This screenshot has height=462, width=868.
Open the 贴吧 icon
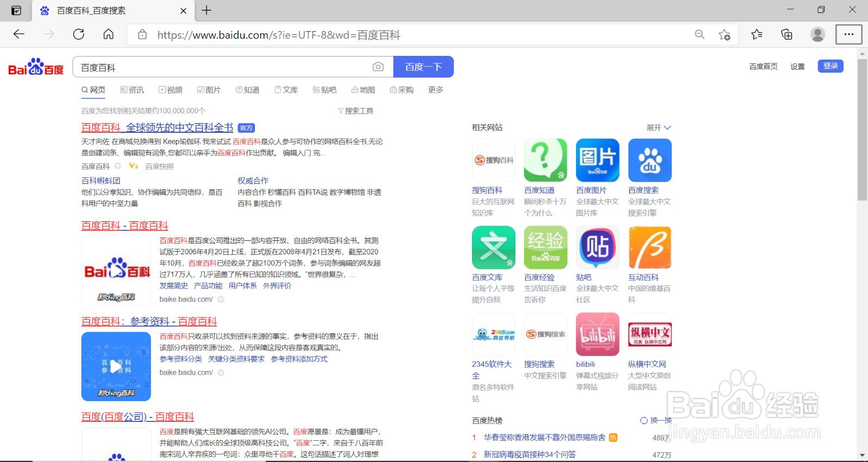[598, 247]
